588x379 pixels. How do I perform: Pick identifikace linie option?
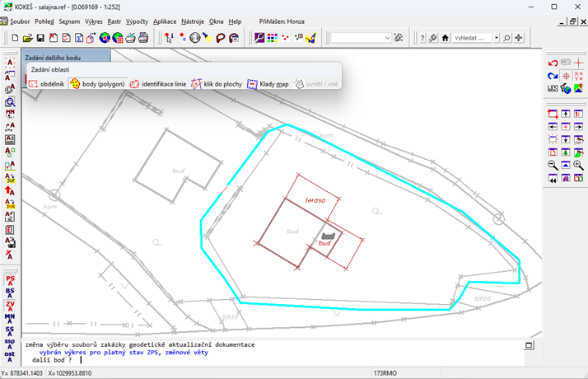click(x=157, y=84)
